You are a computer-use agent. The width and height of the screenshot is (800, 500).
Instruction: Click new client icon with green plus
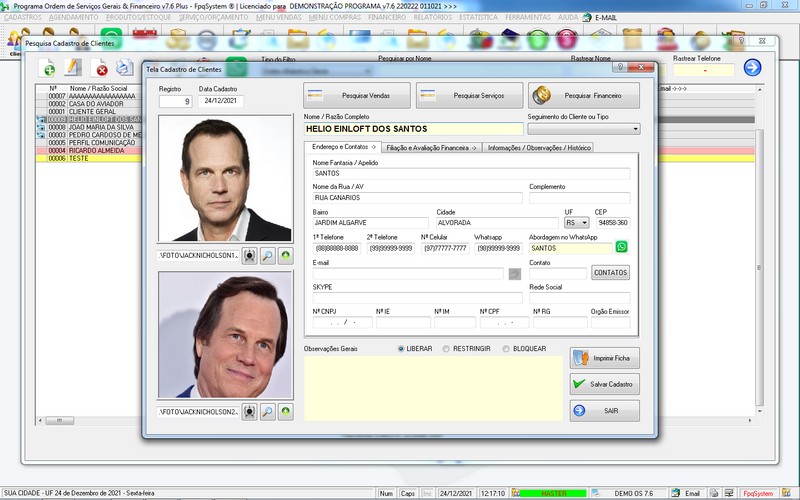[47, 68]
